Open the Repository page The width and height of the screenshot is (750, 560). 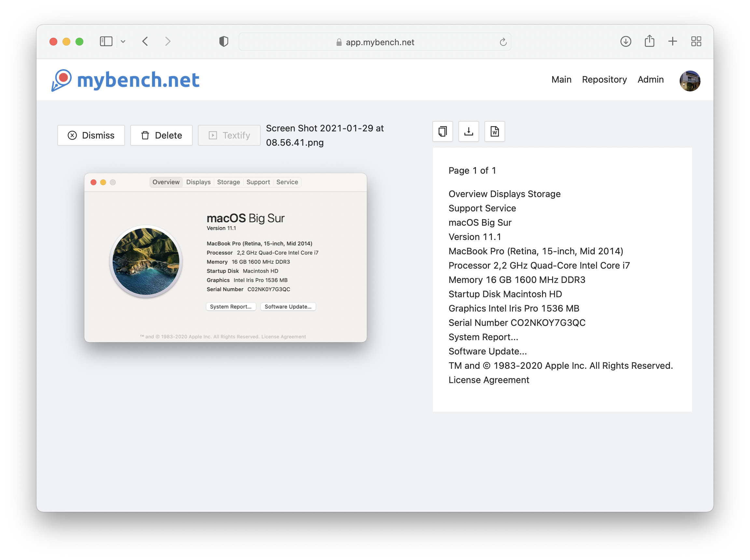click(x=604, y=79)
